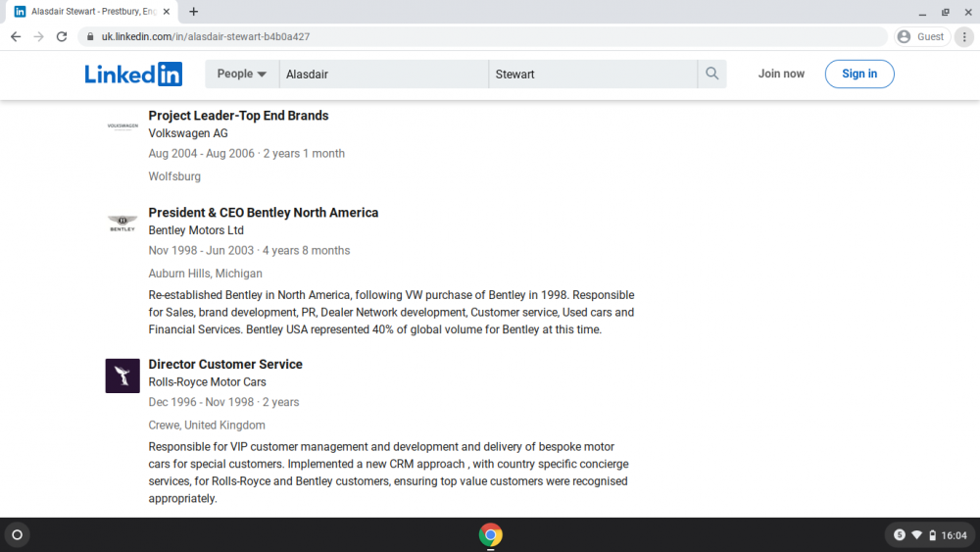Open the Bentley Motors Ltd company link

(196, 230)
